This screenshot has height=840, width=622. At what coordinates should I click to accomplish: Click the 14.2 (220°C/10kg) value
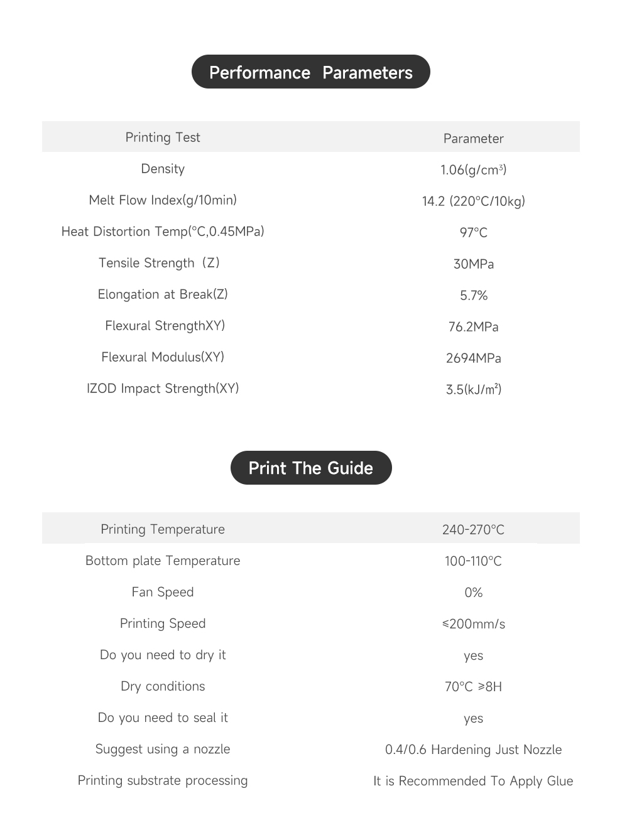474,201
